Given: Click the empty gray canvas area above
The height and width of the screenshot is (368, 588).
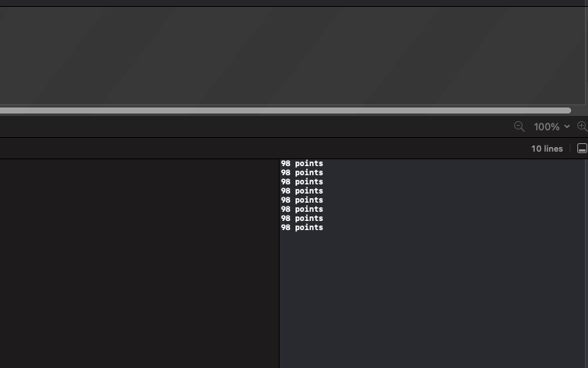Looking at the screenshot, I should (x=292, y=56).
